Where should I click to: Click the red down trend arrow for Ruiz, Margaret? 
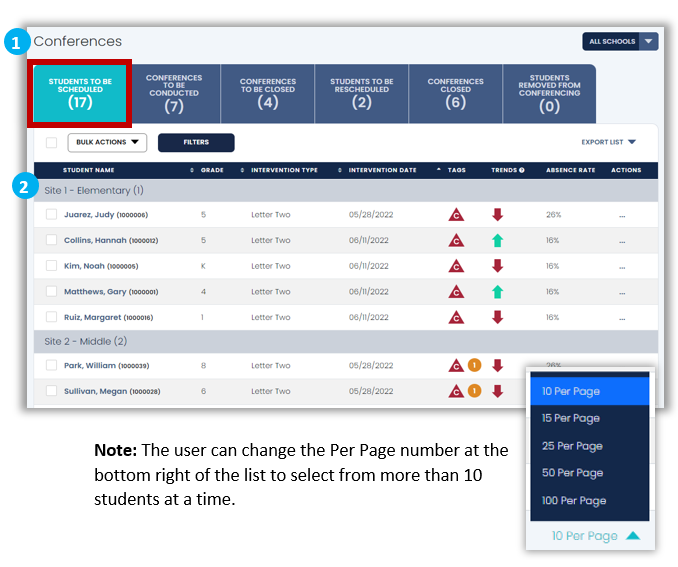click(x=498, y=317)
